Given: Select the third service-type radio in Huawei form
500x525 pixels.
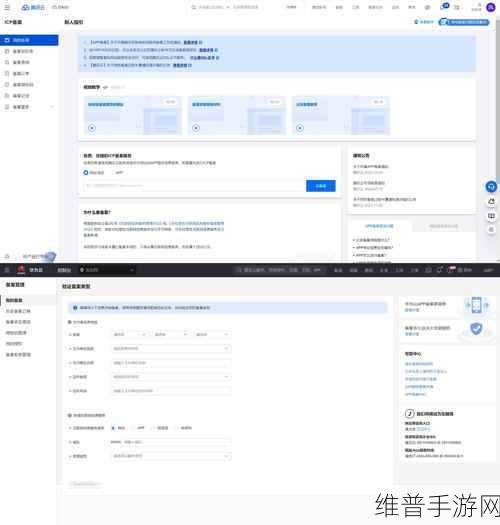Looking at the screenshot, I should [x=153, y=428].
